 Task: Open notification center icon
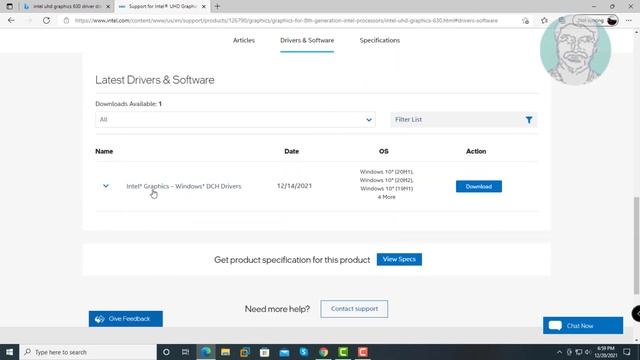[627, 352]
